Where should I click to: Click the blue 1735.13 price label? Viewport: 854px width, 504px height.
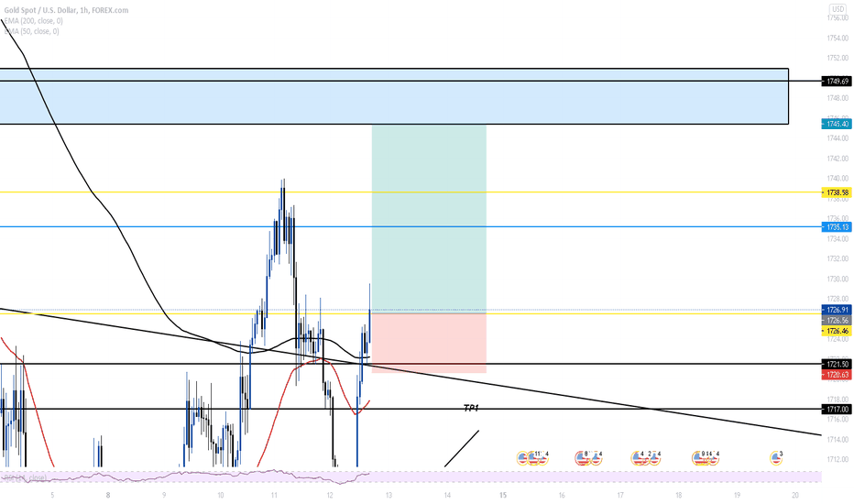point(836,227)
